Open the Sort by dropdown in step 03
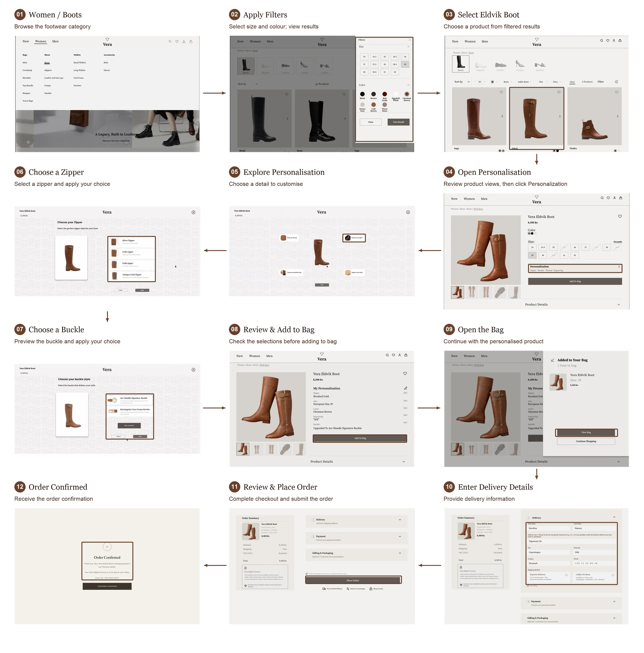The height and width of the screenshot is (653, 644). coord(462,82)
